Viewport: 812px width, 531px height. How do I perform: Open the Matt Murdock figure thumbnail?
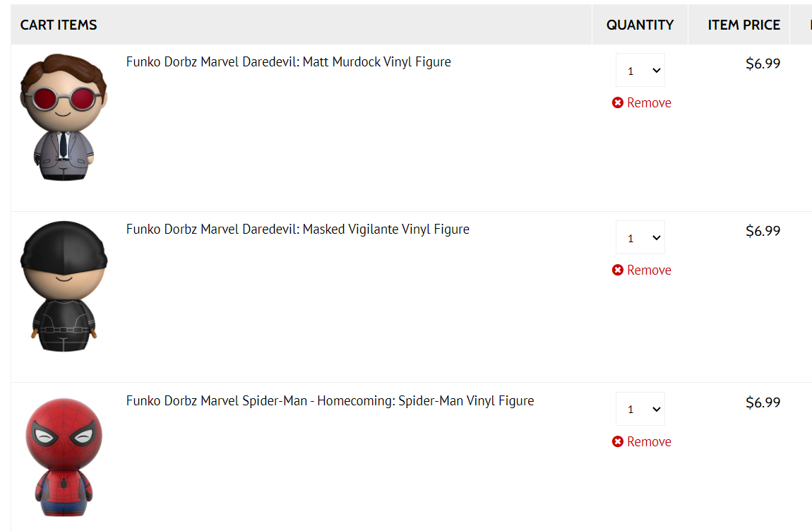coord(64,117)
